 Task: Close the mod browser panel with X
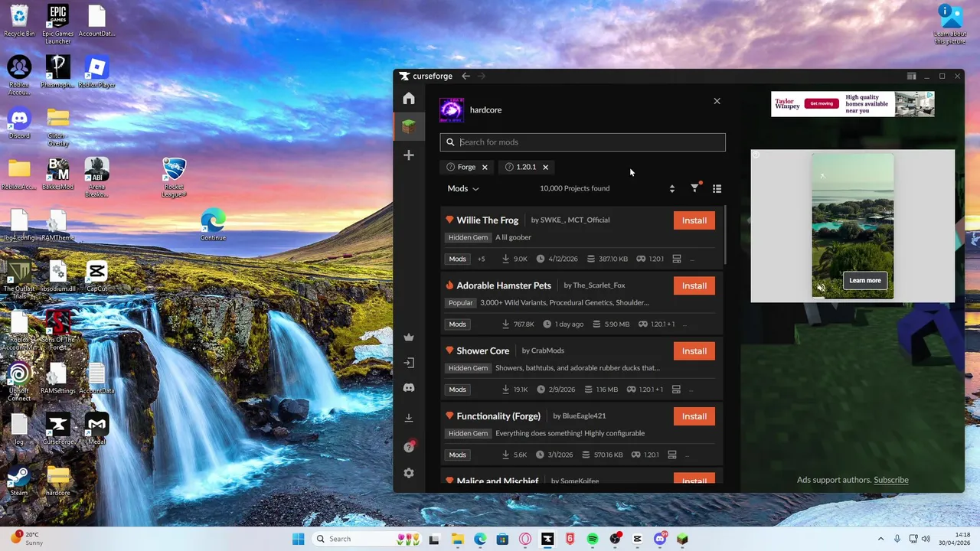click(717, 101)
